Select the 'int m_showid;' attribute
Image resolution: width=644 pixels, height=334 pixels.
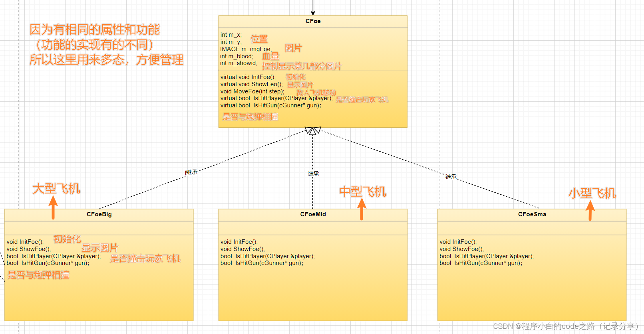[239, 63]
